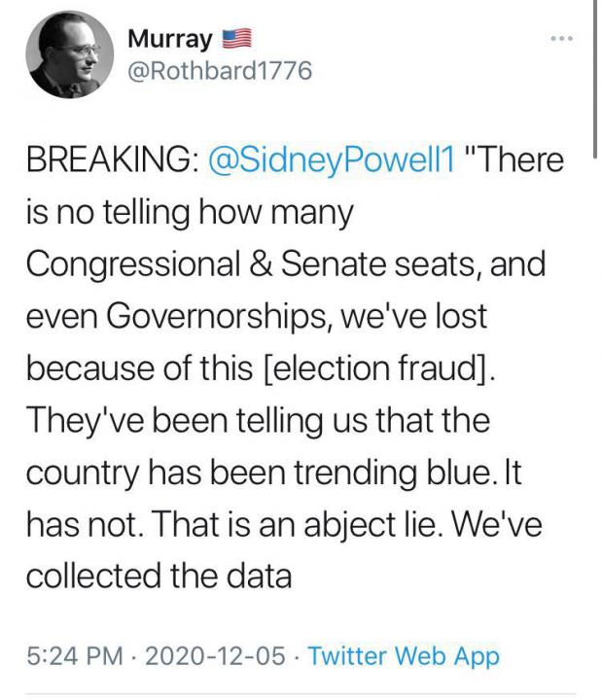The image size is (602, 700).
Task: Click the vertical scrollbar on the right edge
Action: [594, 68]
